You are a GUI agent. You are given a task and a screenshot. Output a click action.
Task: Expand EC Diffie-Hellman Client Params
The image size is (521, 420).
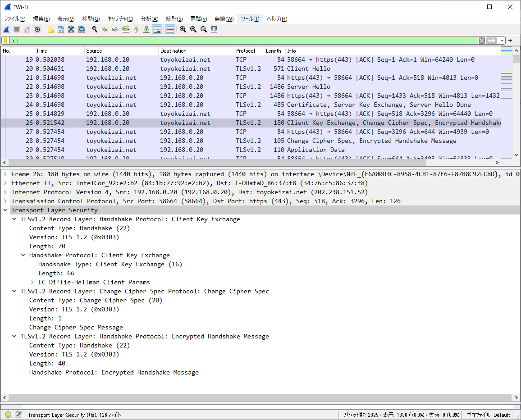(x=32, y=282)
